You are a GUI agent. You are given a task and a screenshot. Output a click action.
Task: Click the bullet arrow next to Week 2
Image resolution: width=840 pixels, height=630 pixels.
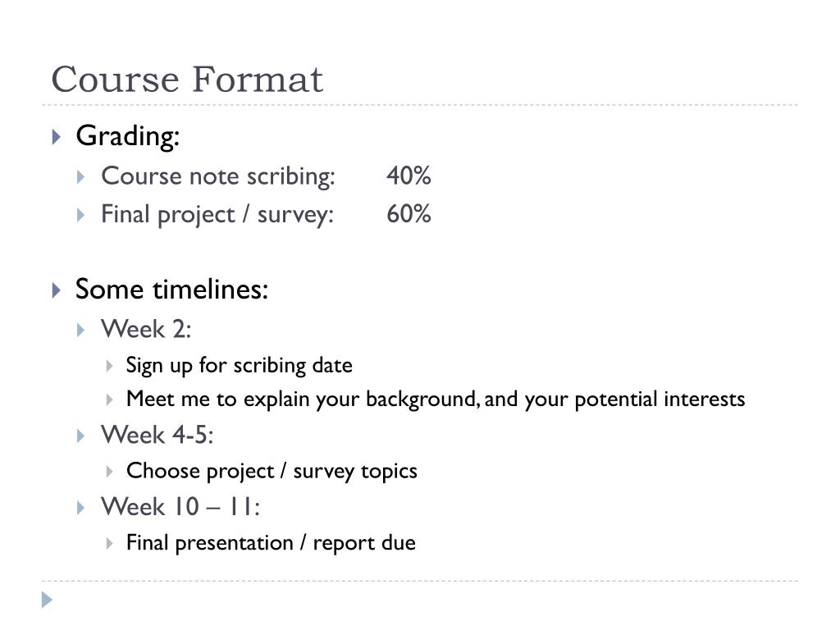(81, 330)
